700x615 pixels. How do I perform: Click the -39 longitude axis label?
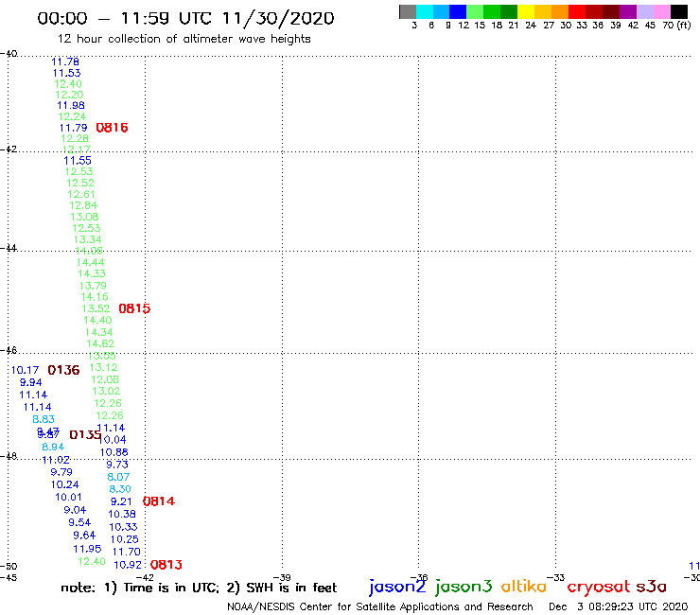click(x=283, y=578)
